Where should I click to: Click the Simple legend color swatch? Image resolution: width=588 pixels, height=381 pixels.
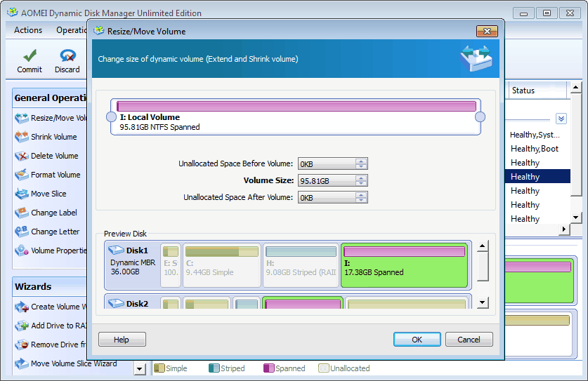click(x=159, y=368)
